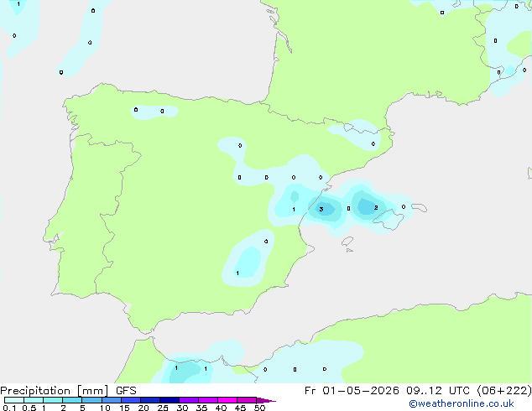Screen dimensions: 532x411
Task: Click the legend arrow tip above 50 mm
Action: pos(266,400)
